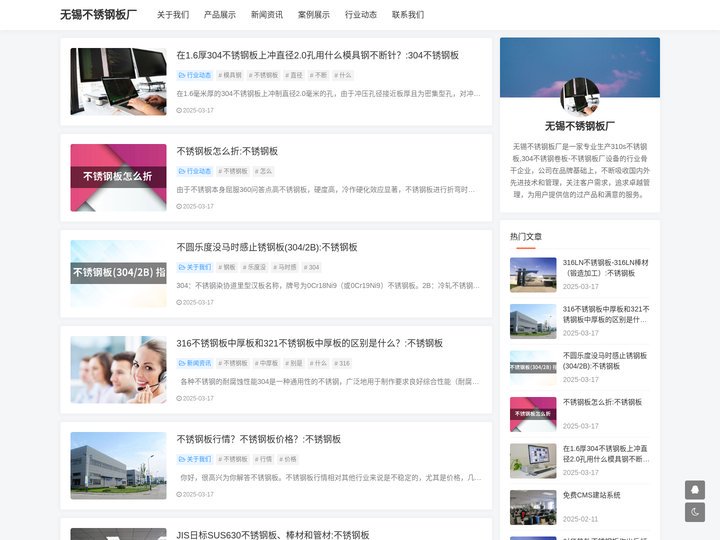The height and width of the screenshot is (540, 720).
Task: Open article about 1.6厚304不锈钢板上冲直径2.0孔
Action: (318, 55)
